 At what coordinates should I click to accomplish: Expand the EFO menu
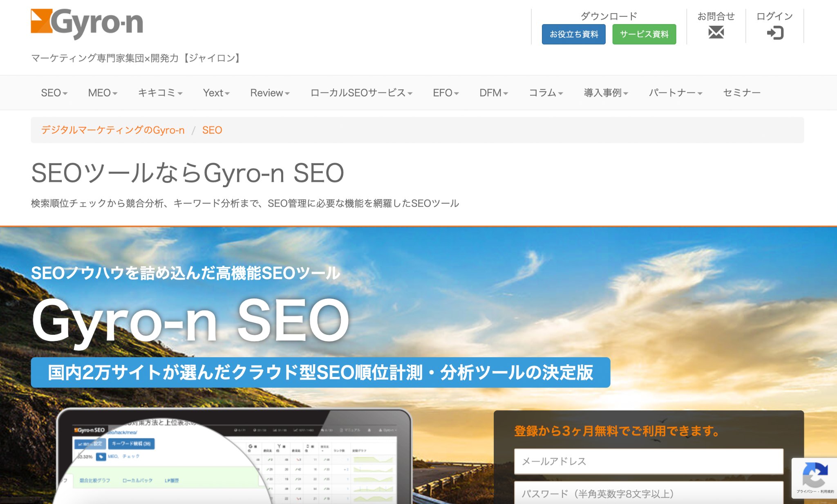pyautogui.click(x=446, y=93)
